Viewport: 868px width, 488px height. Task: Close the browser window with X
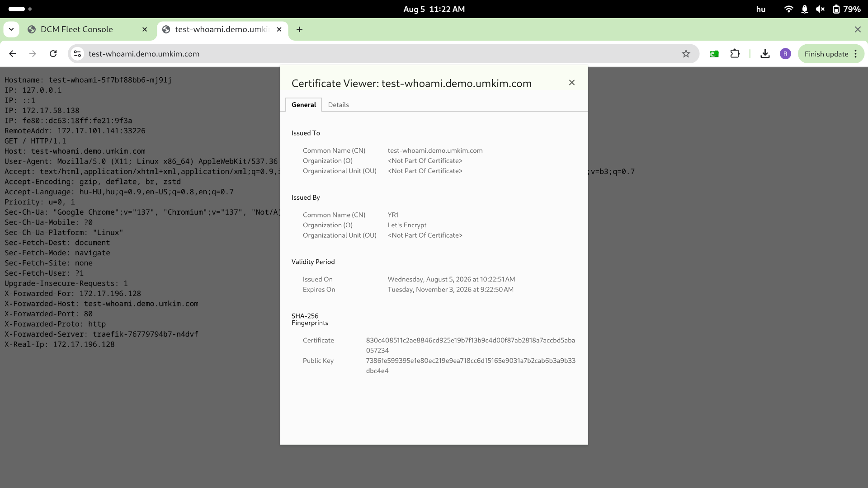pyautogui.click(x=858, y=29)
